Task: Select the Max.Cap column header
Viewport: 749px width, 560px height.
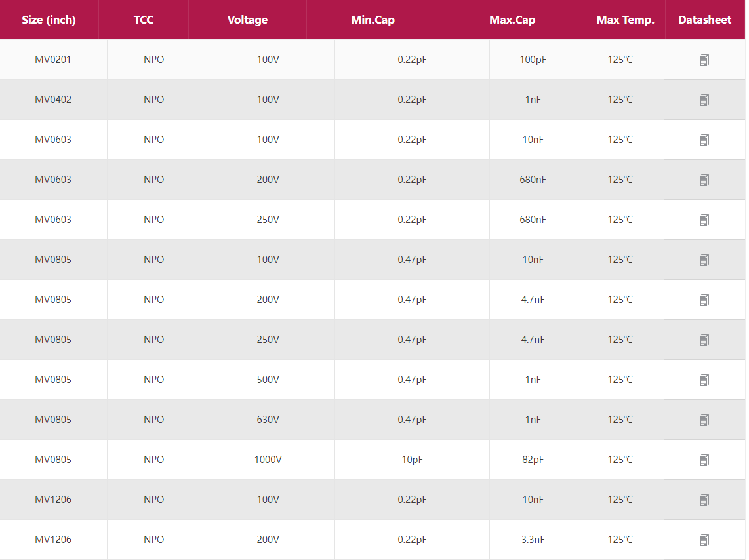Action: point(512,20)
